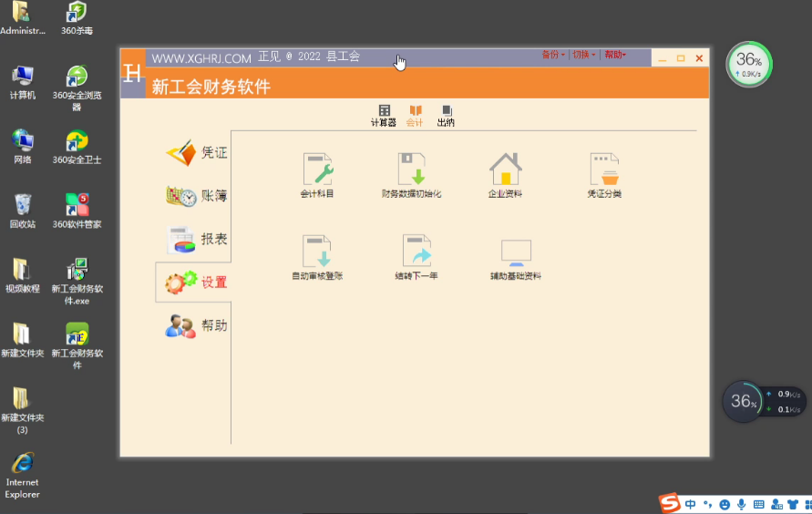Launch the 计算器 calculator tool
The width and height of the screenshot is (812, 514).
click(384, 115)
